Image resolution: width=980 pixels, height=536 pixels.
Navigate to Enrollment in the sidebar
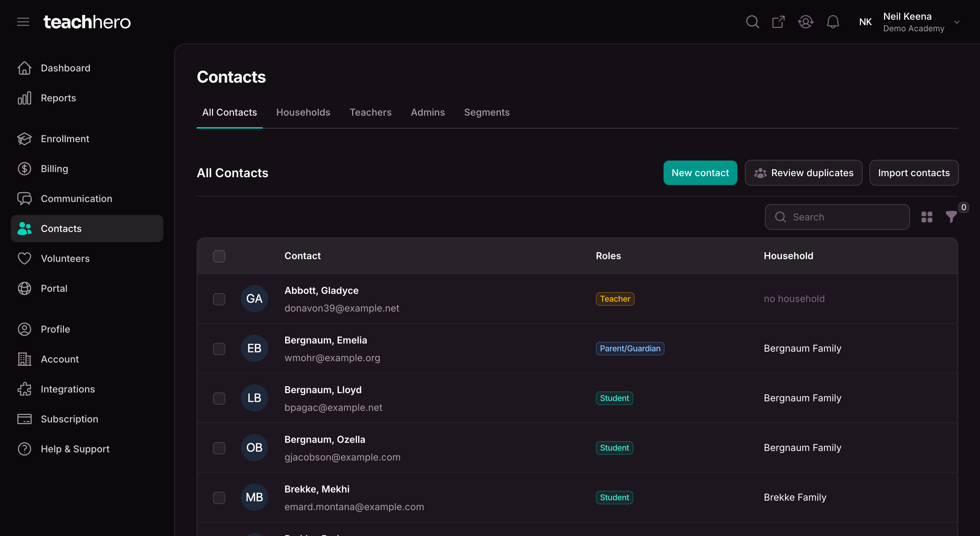(87, 139)
